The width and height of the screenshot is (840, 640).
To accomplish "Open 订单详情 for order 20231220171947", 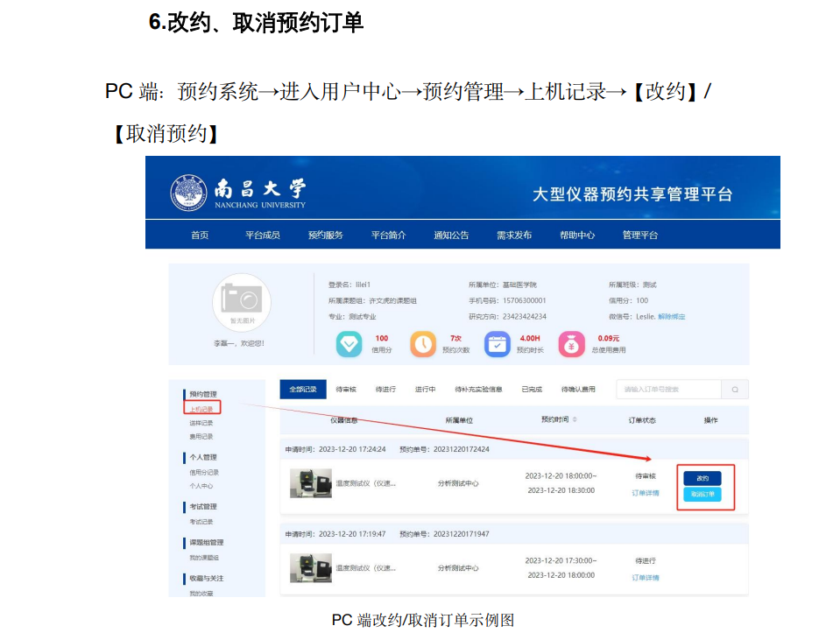I will (646, 577).
